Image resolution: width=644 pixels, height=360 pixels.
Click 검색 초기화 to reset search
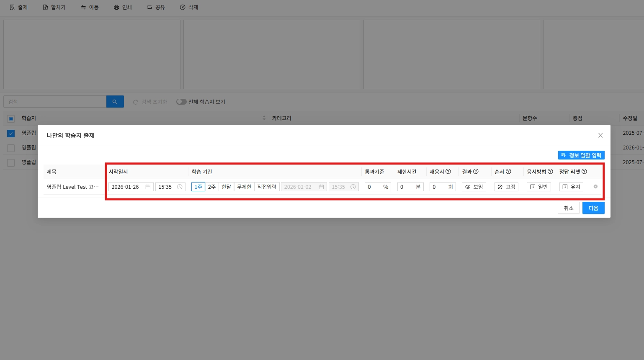[x=150, y=102]
